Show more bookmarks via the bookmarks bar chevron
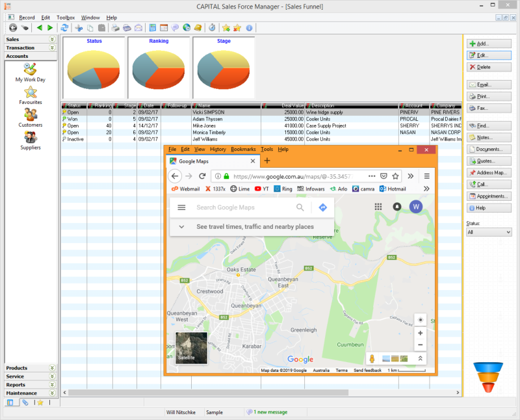520x420 pixels. (x=426, y=189)
